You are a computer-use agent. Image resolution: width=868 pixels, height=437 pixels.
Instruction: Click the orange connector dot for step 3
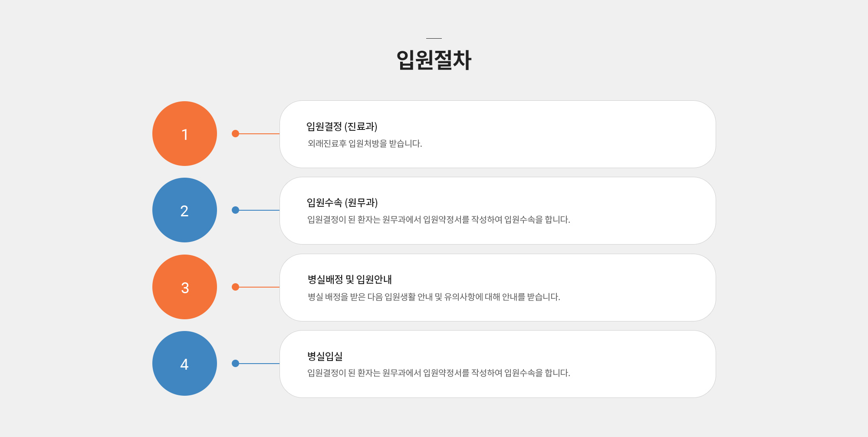[x=235, y=287]
